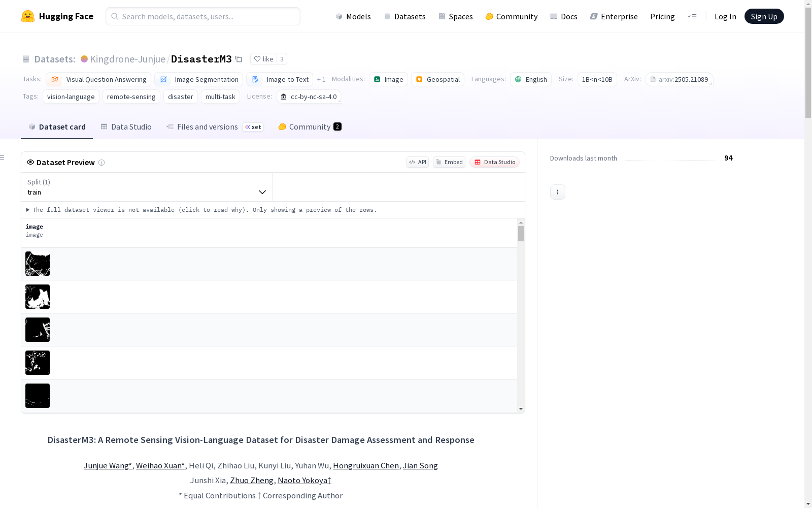The width and height of the screenshot is (812, 508).
Task: Open the first preview image thumbnail
Action: pos(38,264)
